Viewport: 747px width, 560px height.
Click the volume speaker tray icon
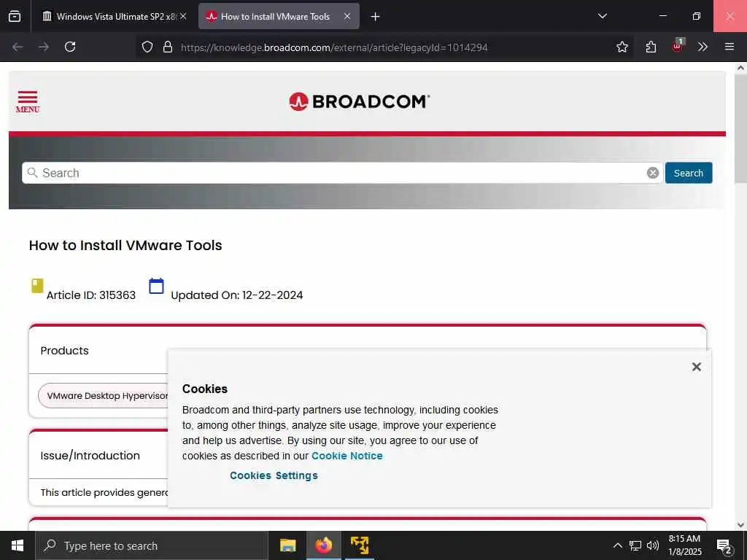coord(653,545)
